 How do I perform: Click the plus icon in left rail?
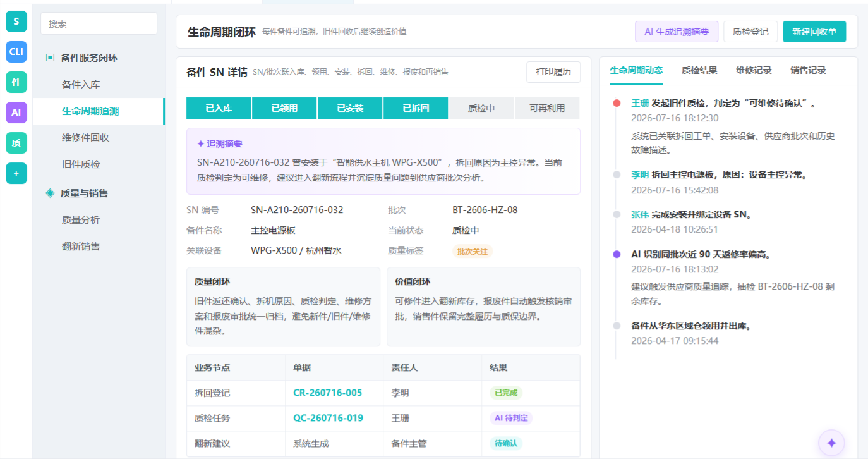[16, 173]
